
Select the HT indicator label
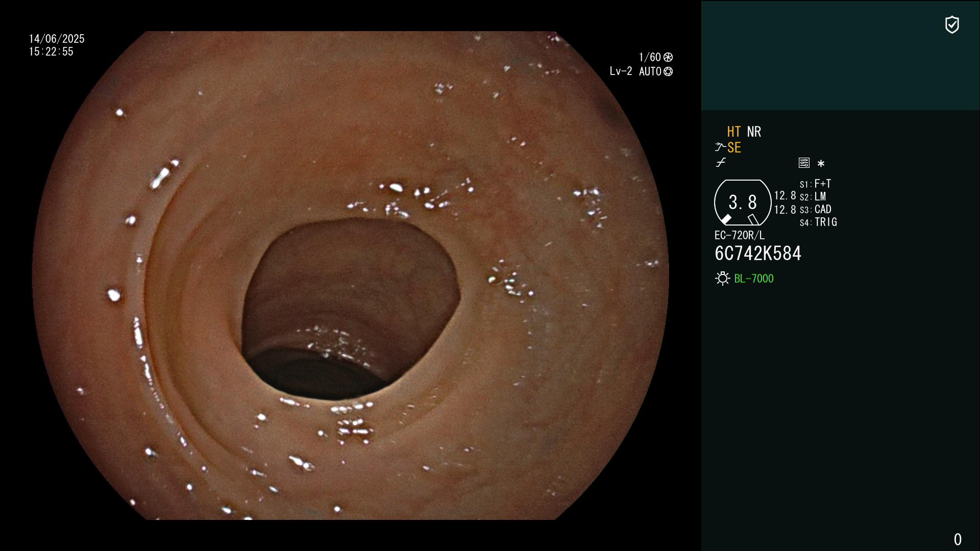[x=734, y=132]
